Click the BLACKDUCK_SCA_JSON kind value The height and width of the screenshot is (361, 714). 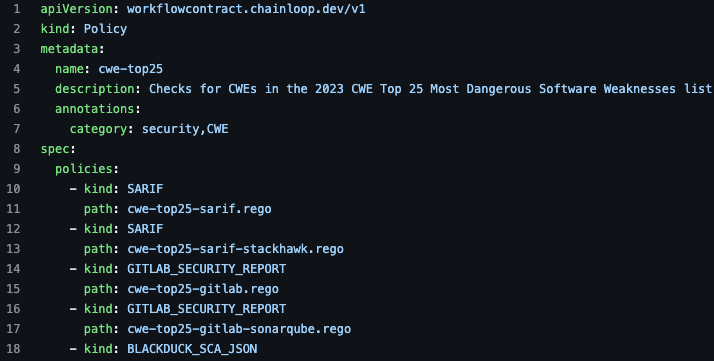(192, 349)
